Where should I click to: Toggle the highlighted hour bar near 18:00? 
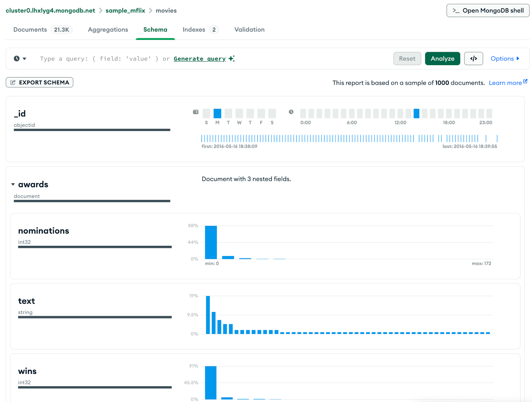pyautogui.click(x=416, y=114)
